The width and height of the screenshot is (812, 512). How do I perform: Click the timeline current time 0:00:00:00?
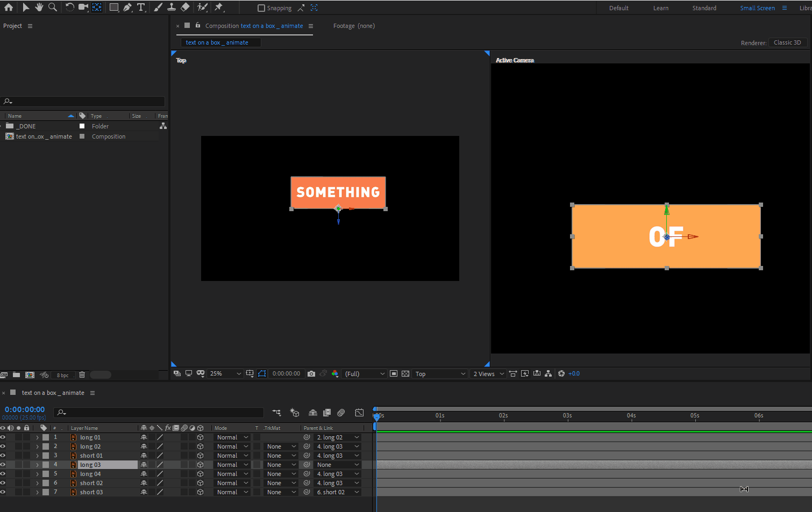pyautogui.click(x=25, y=409)
